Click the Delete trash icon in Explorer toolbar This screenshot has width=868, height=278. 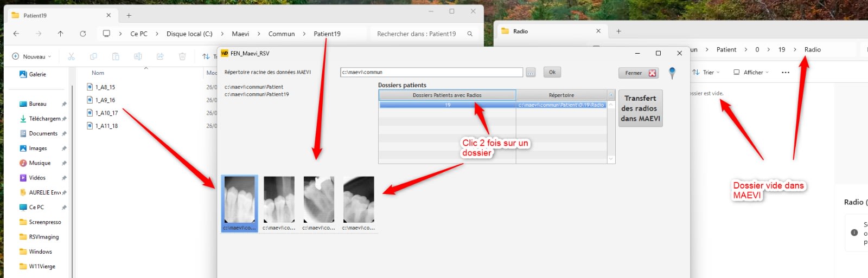click(182, 56)
